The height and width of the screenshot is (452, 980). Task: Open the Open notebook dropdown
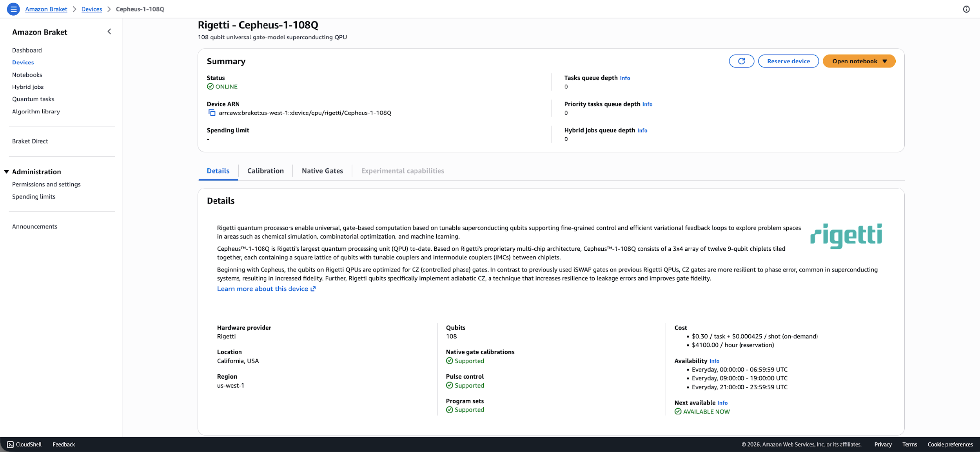[x=859, y=61]
